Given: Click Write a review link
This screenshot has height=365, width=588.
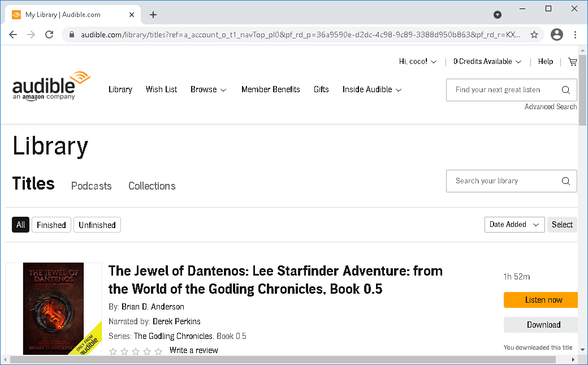Looking at the screenshot, I should coord(194,350).
